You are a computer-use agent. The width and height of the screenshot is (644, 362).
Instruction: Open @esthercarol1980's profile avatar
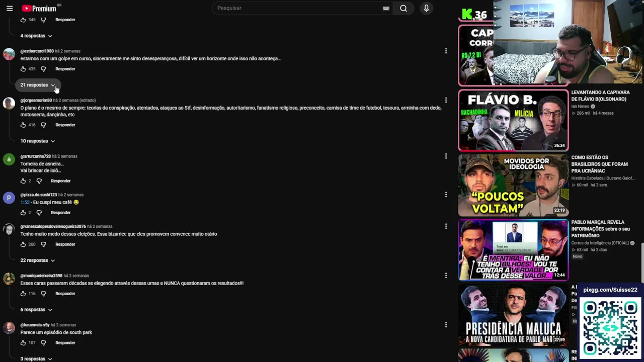tap(9, 54)
